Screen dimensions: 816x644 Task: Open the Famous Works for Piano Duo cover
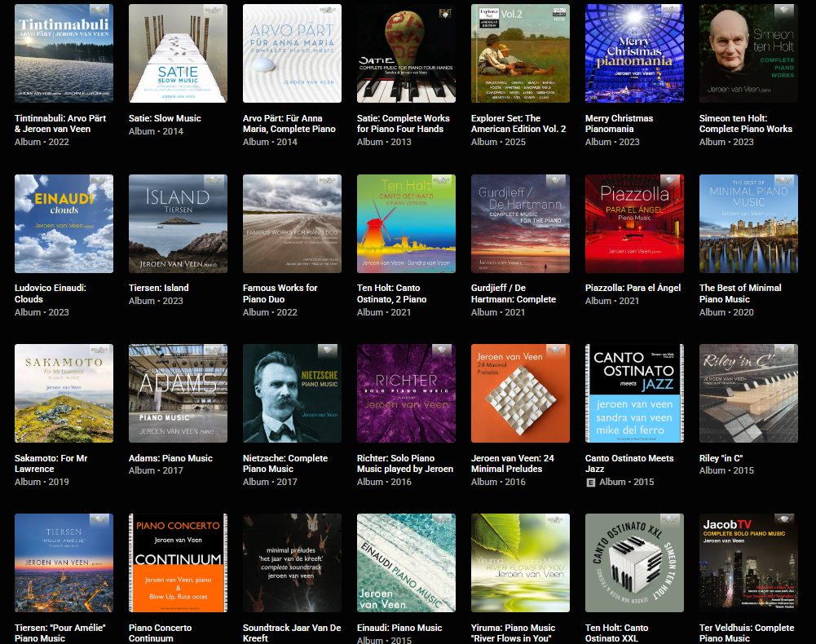click(292, 224)
